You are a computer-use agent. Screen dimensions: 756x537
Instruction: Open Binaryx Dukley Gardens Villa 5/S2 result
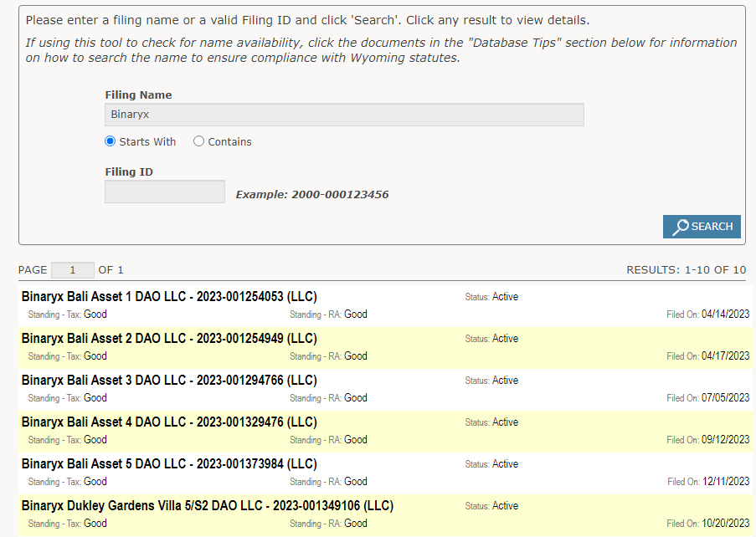208,506
